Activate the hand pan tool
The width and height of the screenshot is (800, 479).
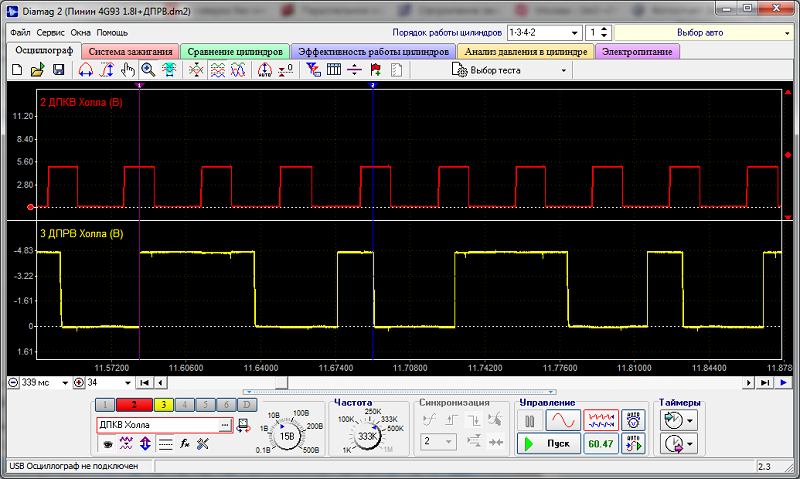tap(128, 70)
